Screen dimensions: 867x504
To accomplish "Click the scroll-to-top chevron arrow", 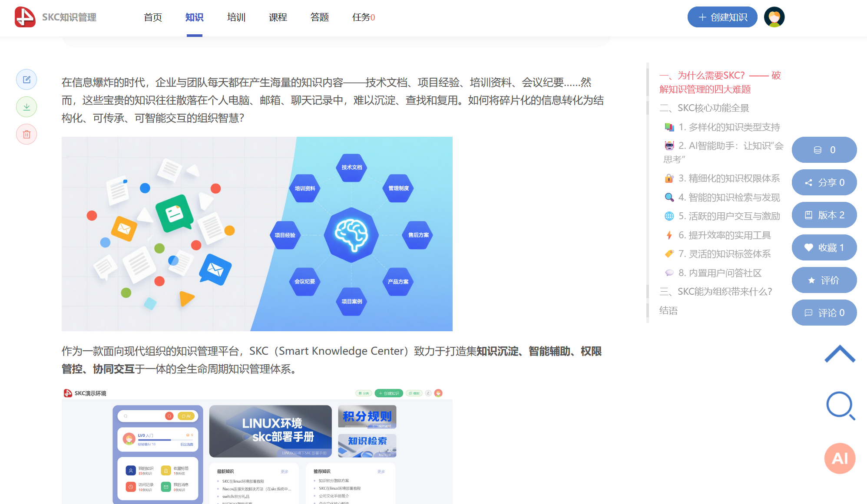I will point(840,354).
